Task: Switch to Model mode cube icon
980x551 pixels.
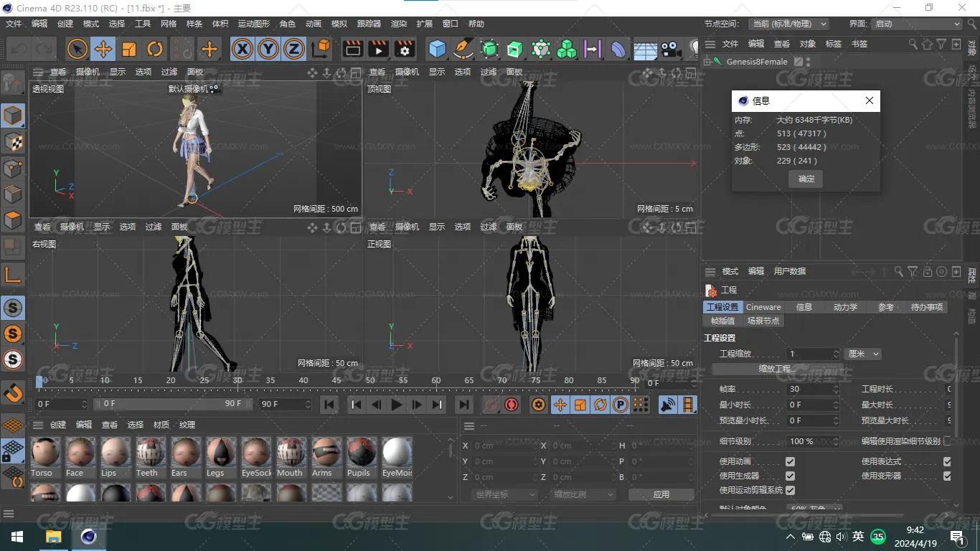Action: [x=13, y=116]
